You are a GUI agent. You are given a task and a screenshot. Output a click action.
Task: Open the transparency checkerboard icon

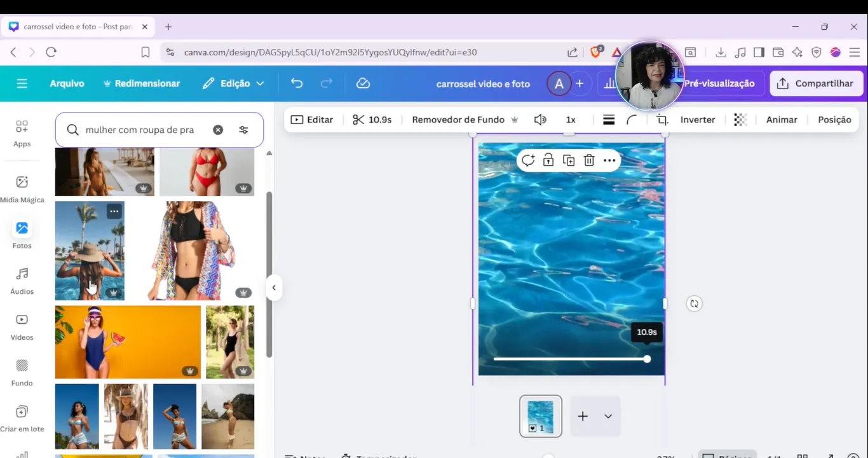click(740, 120)
